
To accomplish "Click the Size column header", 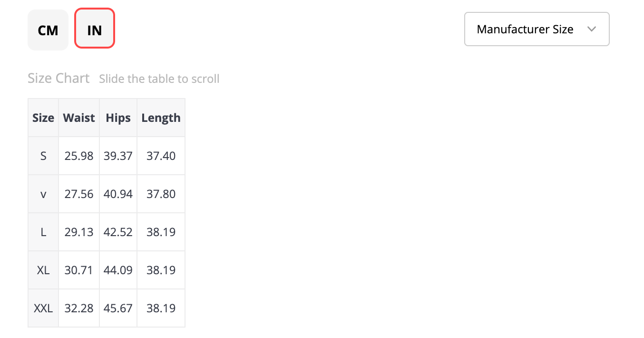I will coord(43,118).
